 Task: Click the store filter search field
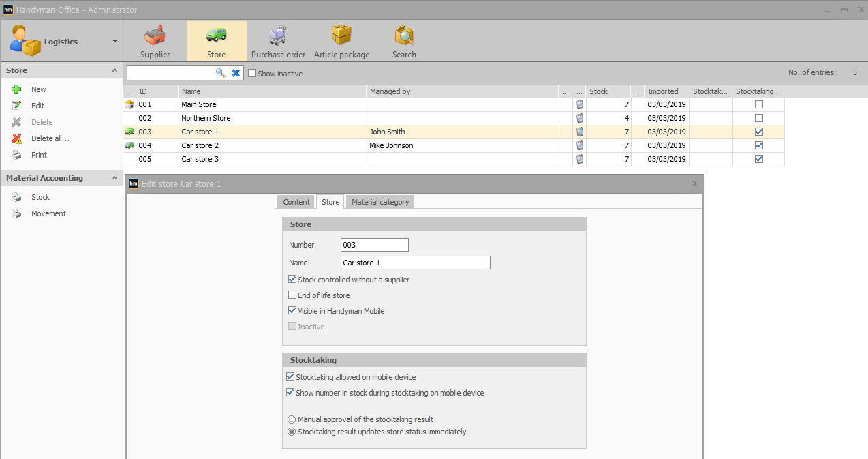click(x=171, y=73)
